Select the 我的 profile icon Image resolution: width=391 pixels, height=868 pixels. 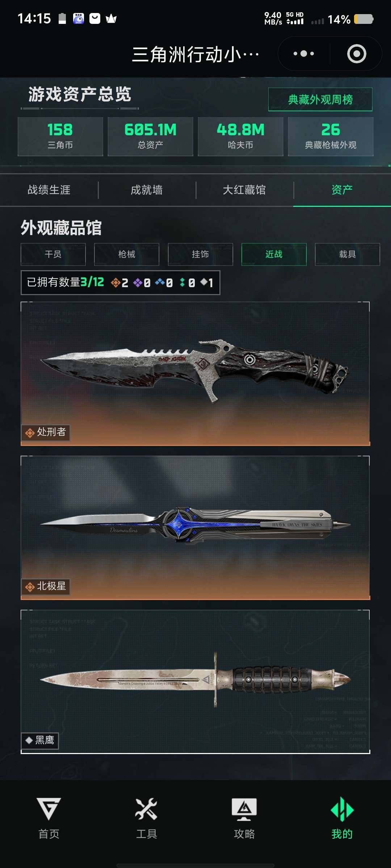(342, 809)
